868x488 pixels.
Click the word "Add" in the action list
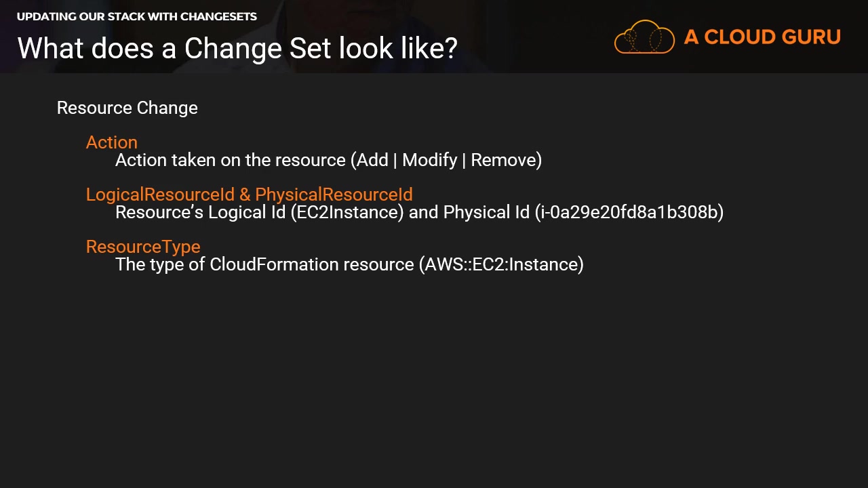[372, 160]
